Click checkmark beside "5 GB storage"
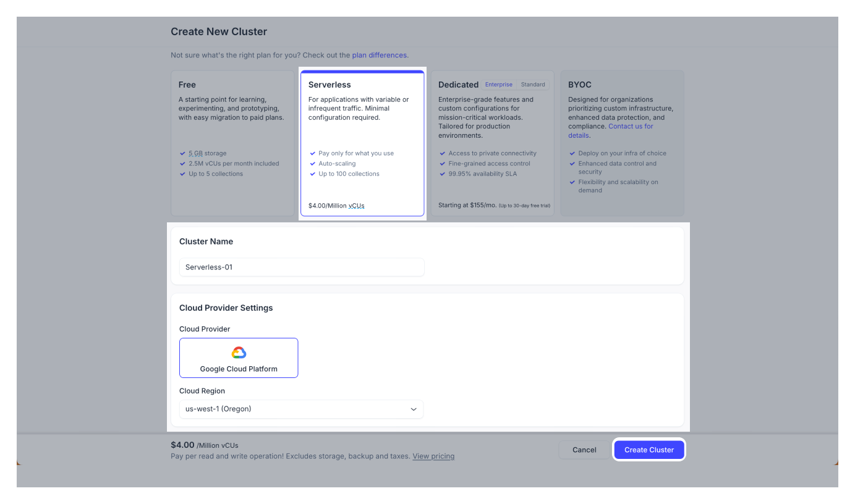Image resolution: width=855 pixels, height=504 pixels. click(182, 153)
